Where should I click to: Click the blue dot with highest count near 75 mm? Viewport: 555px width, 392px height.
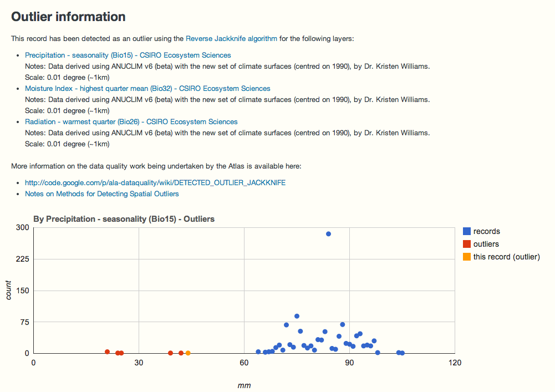[x=297, y=315]
